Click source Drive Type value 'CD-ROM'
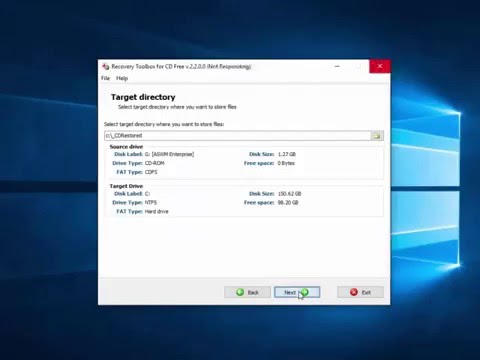Viewport: 480px width, 360px height. (155, 163)
